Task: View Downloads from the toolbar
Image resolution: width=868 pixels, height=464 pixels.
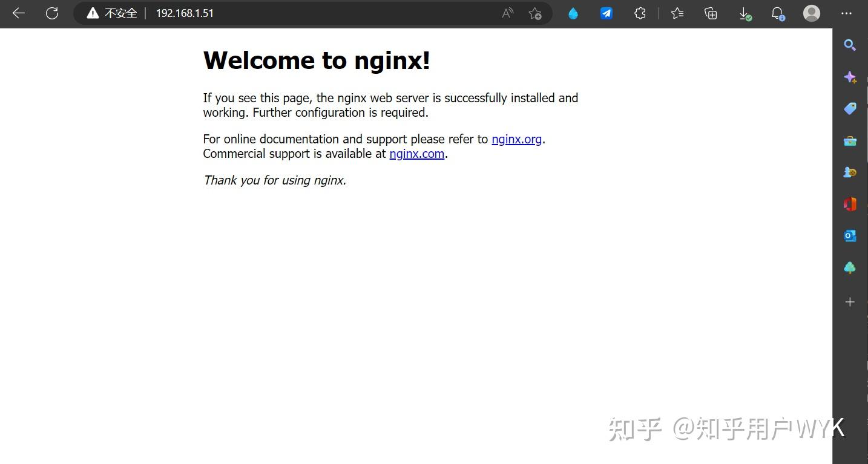Action: [x=745, y=13]
